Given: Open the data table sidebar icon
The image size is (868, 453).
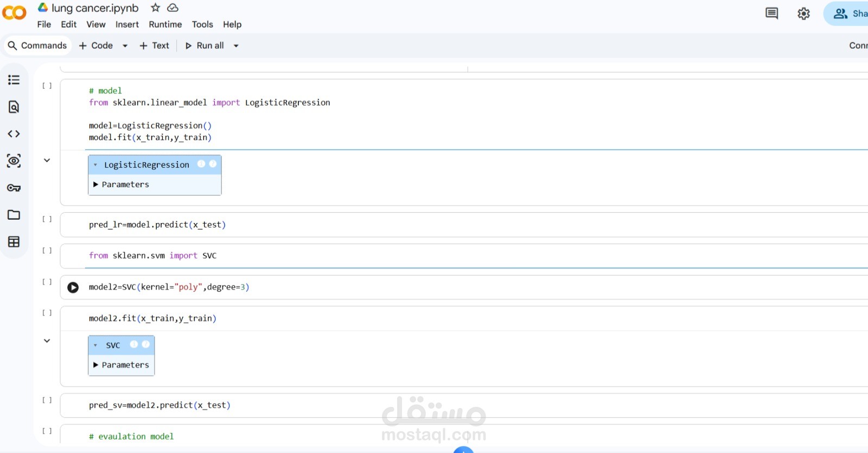Looking at the screenshot, I should 14,242.
